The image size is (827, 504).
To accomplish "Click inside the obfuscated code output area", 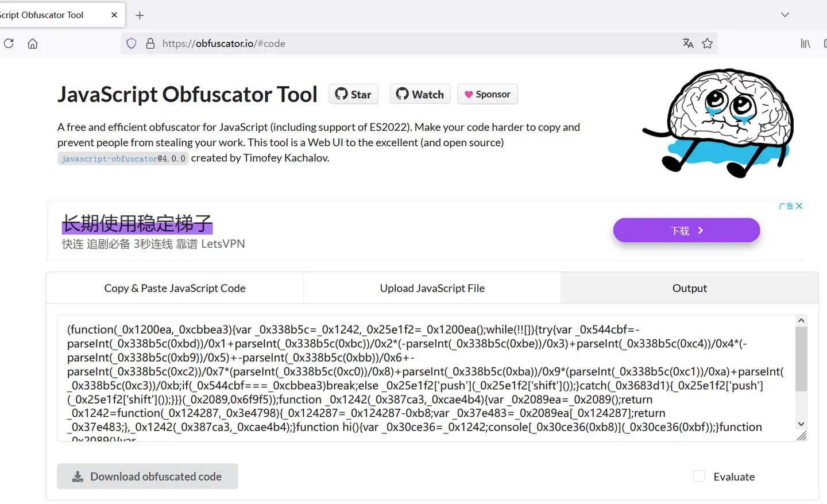I will point(426,378).
